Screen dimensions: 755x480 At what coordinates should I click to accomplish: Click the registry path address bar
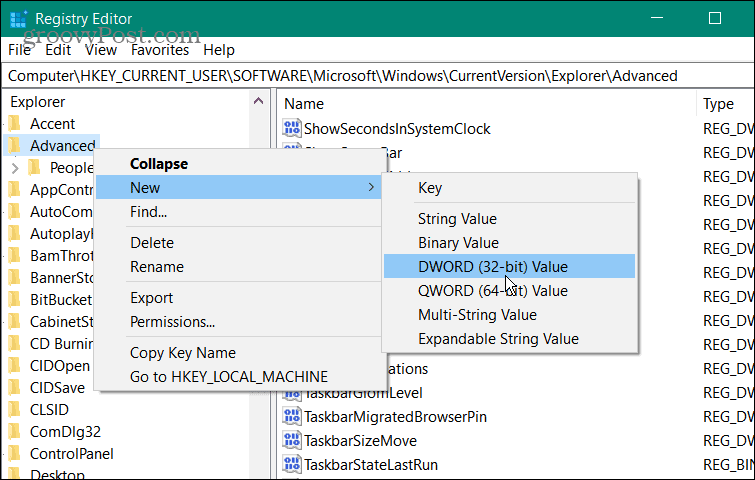(x=377, y=76)
